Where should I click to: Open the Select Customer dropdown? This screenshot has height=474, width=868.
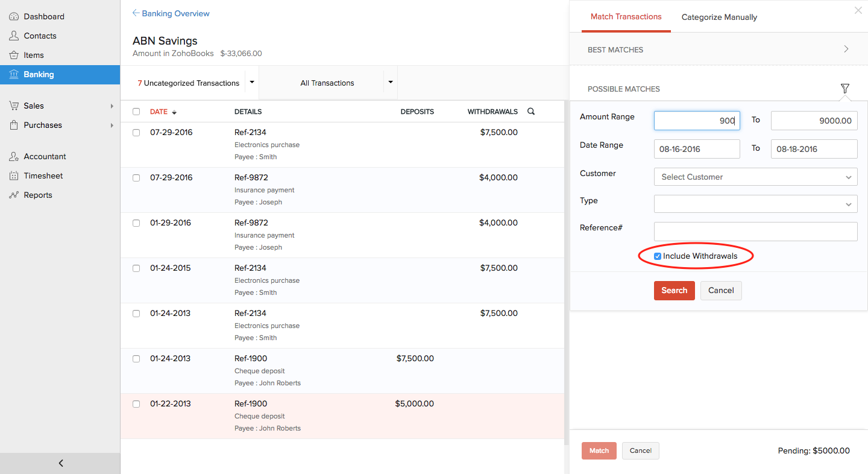point(755,177)
